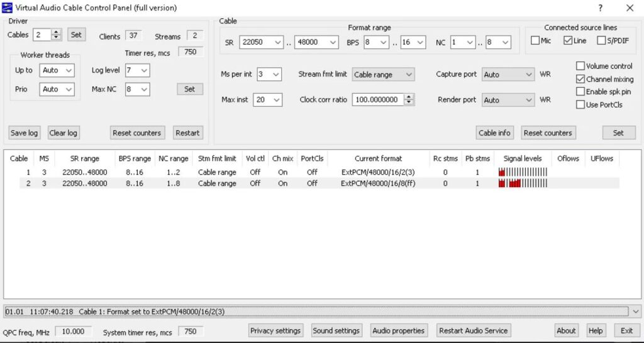This screenshot has height=343, width=644.
Task: Click the Current format column header
Action: coord(378,158)
